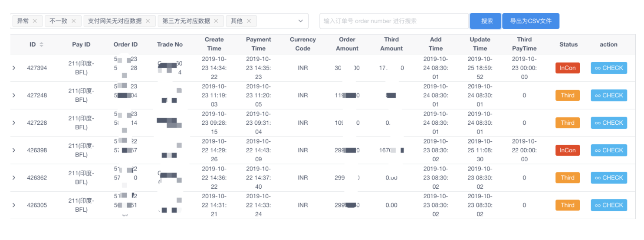Click the order number search field
The image size is (644, 240).
coord(394,21)
